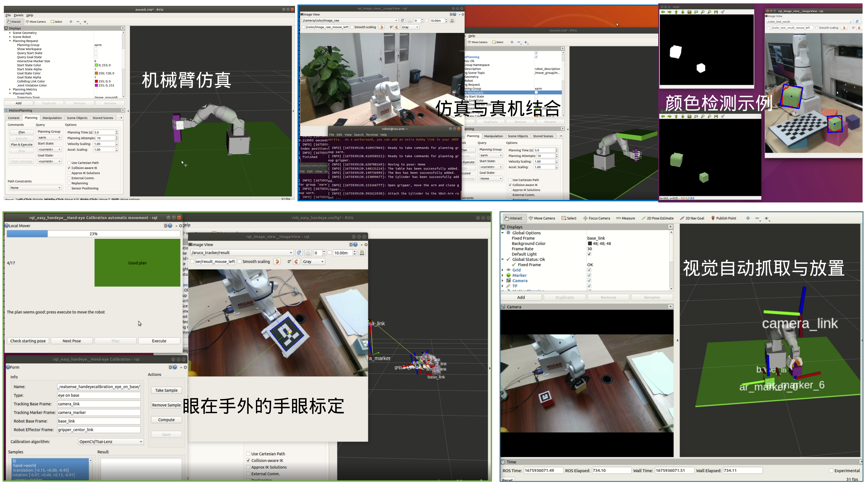Select the 2D Nav Goal tool
868x488 pixels.
coord(692,218)
